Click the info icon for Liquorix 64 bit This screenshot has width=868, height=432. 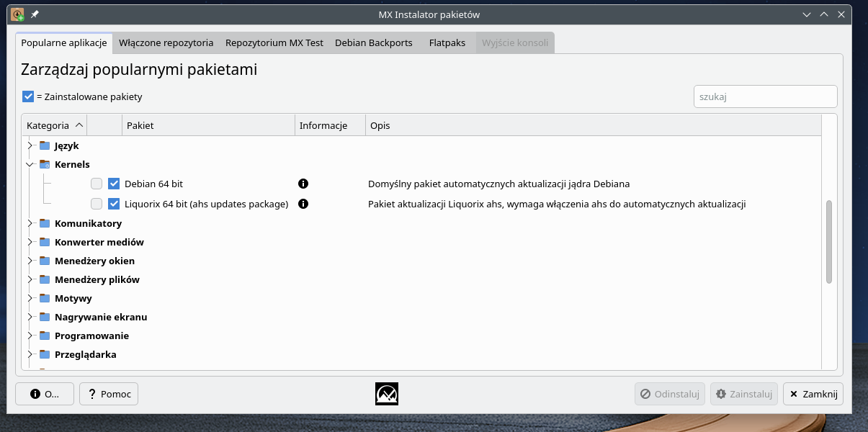coord(303,204)
